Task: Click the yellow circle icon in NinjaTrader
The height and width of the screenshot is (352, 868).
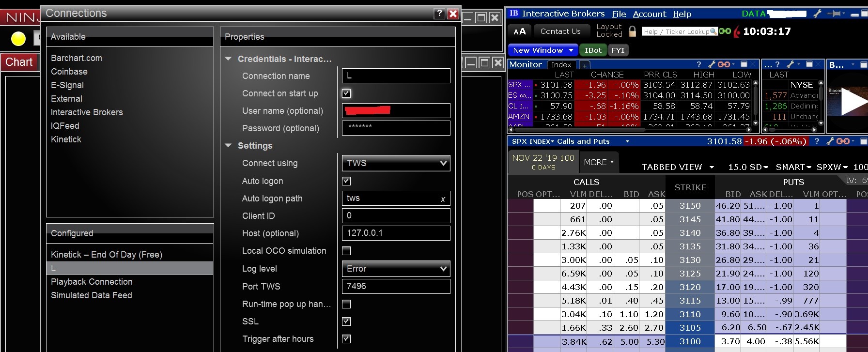Action: tap(18, 38)
